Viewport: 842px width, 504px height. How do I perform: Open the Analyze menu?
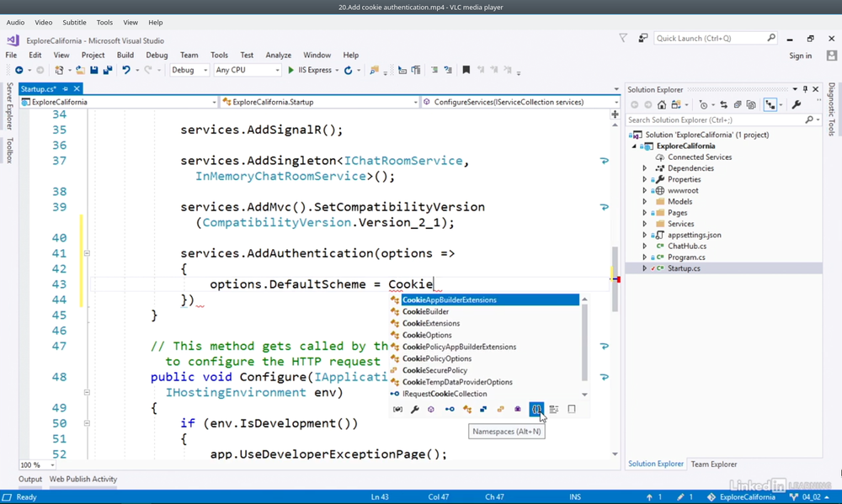coord(278,55)
